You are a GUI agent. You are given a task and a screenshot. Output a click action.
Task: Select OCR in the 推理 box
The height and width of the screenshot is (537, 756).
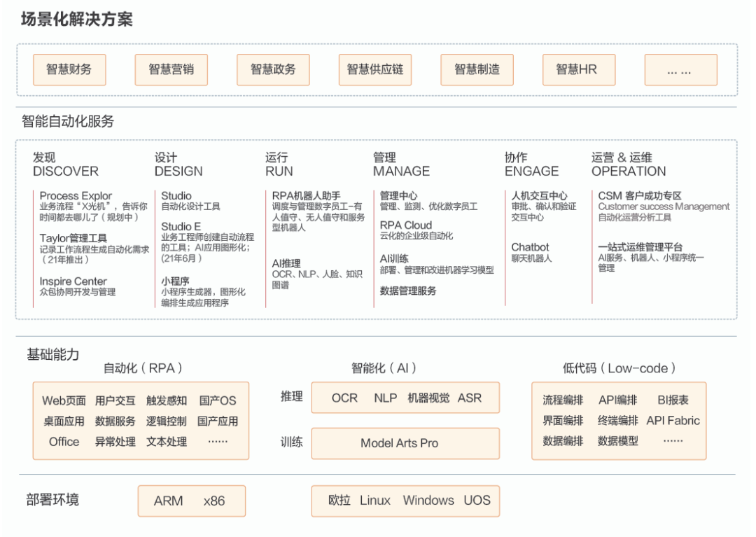pyautogui.click(x=344, y=398)
